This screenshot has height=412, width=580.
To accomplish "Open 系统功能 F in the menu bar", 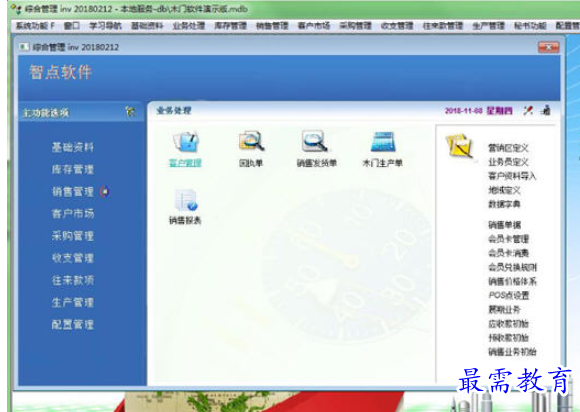I will [x=35, y=26].
